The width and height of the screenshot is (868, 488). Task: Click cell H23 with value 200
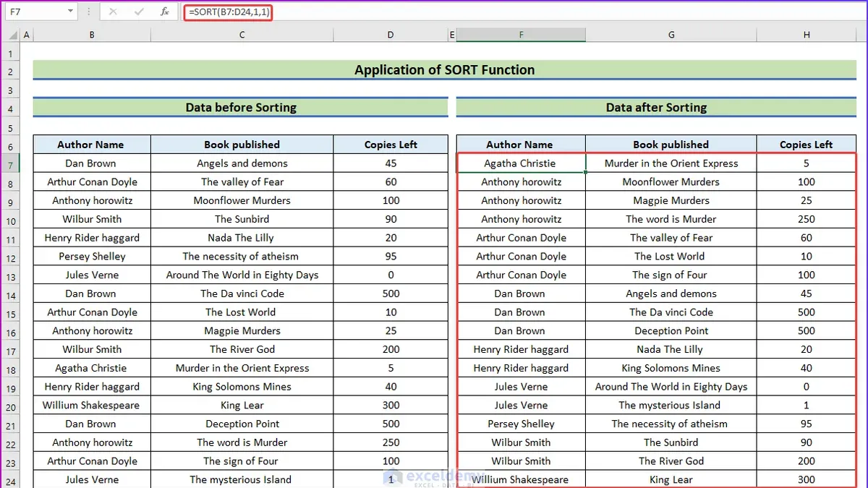(806, 461)
